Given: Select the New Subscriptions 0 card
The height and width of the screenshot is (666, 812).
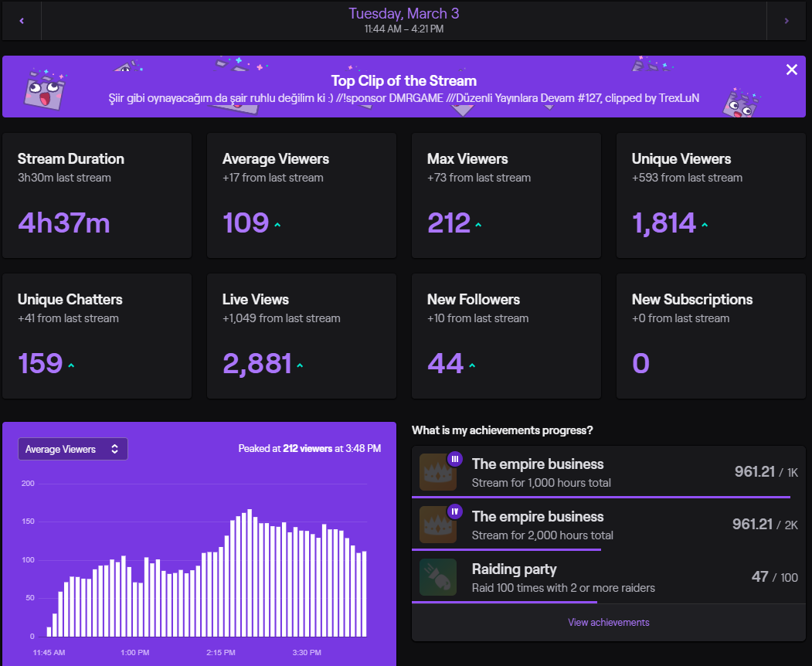Looking at the screenshot, I should click(x=711, y=336).
